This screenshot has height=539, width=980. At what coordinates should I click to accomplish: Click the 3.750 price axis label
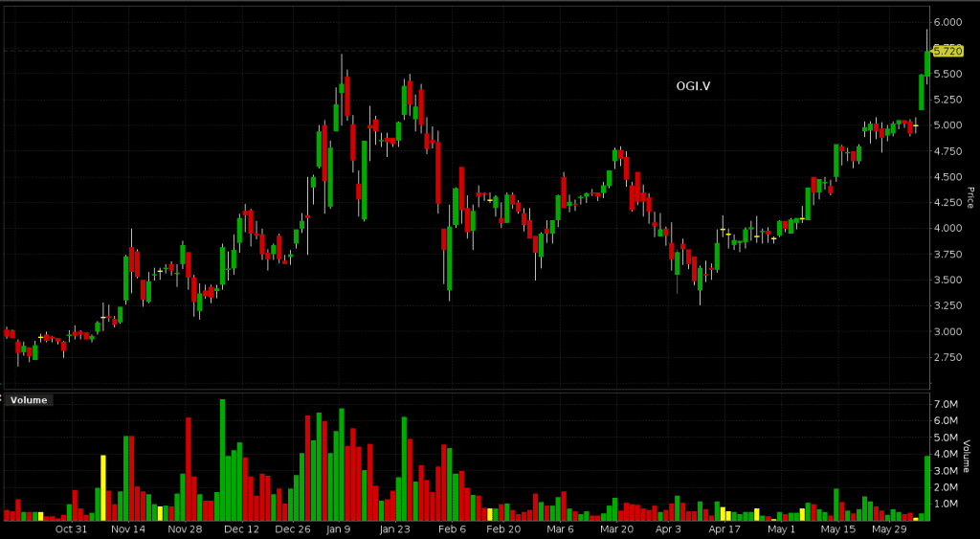[x=948, y=254]
